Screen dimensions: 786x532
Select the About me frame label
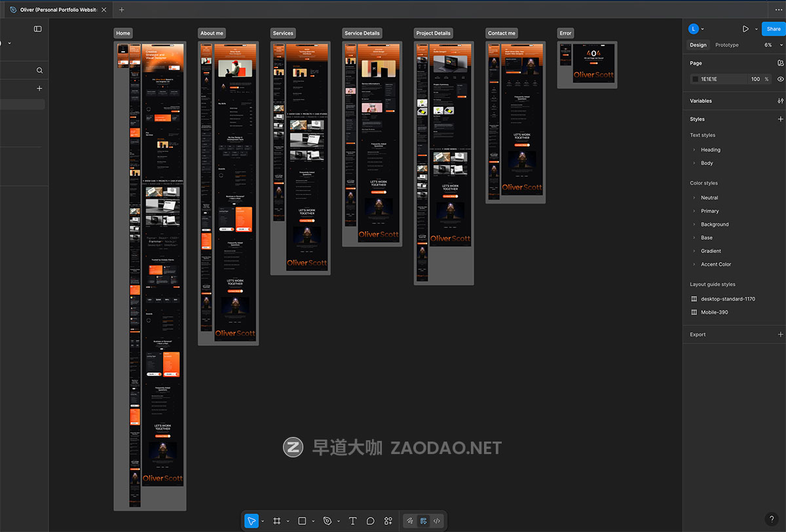pyautogui.click(x=212, y=33)
